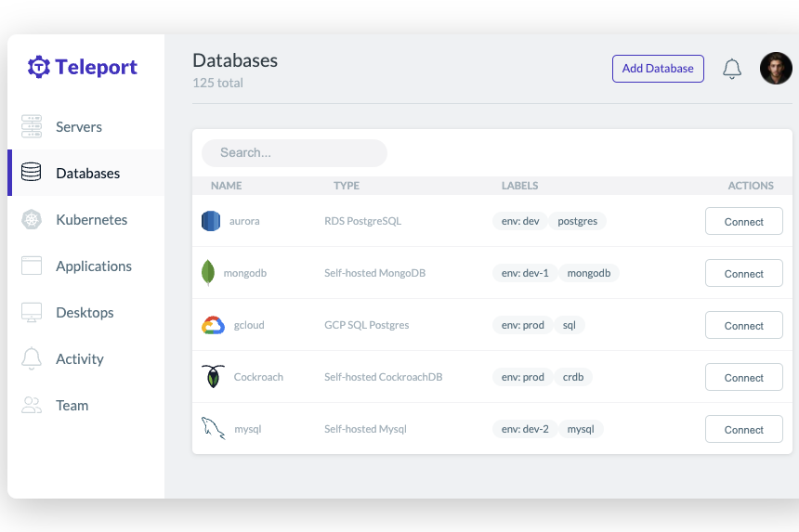Click the Databases cylinder icon in sidebar
Image resolution: width=799 pixels, height=532 pixels.
pyautogui.click(x=31, y=172)
